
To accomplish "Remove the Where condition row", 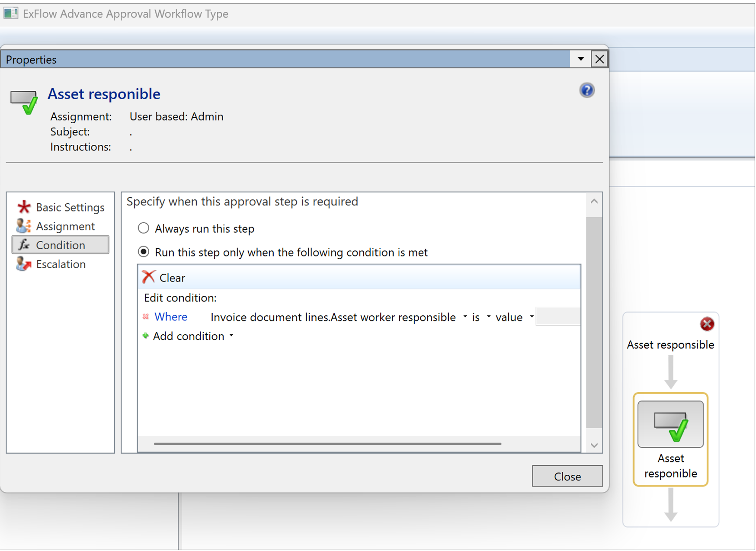I will point(146,317).
